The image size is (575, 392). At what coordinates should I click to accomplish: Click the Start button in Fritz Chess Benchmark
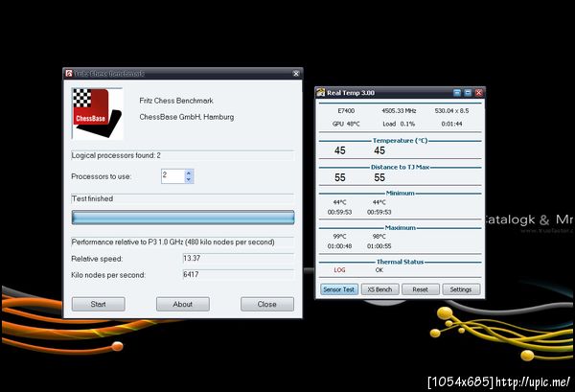coord(99,304)
